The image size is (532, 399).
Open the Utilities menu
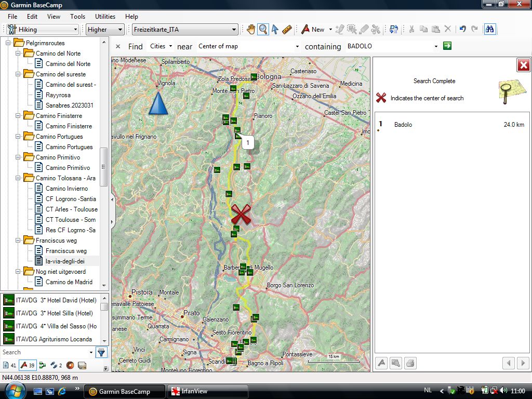pyautogui.click(x=105, y=17)
